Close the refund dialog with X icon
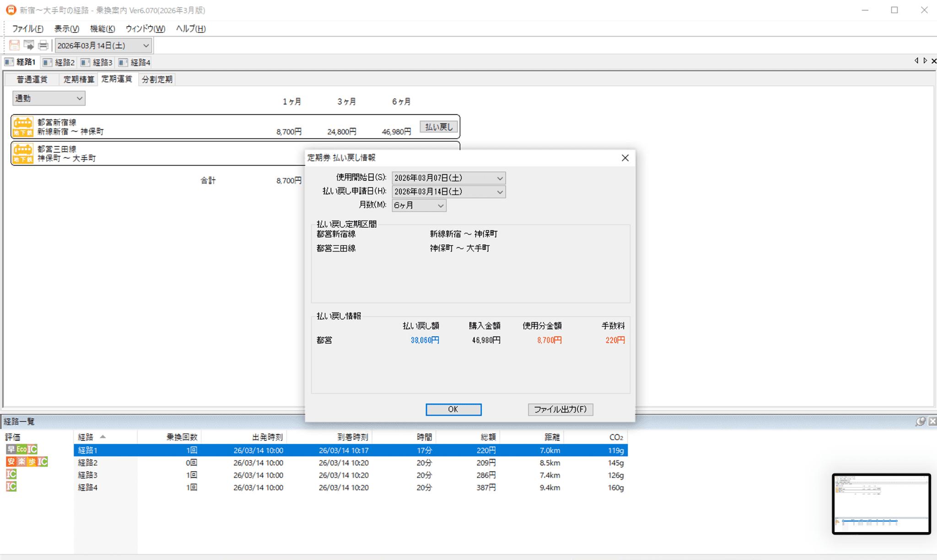937x560 pixels. (625, 158)
